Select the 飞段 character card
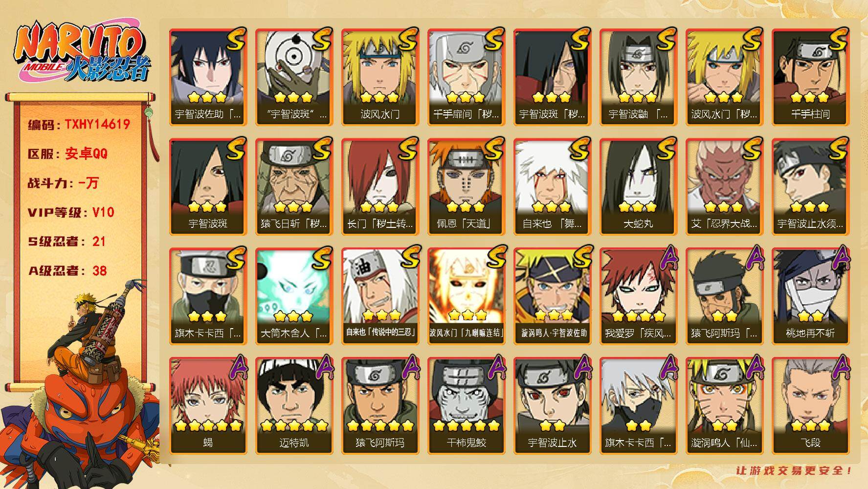Viewport: 868px width, 489px height. (x=810, y=405)
